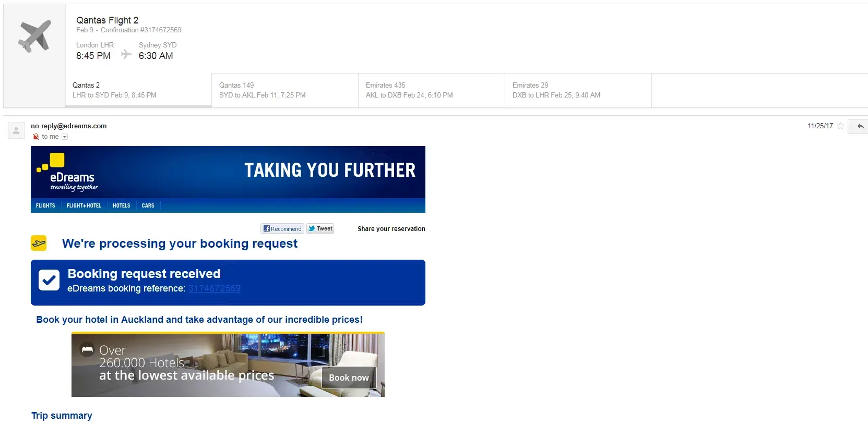Viewport: 868px width, 425px height.
Task: Click the Facebook Recommend button
Action: point(282,228)
